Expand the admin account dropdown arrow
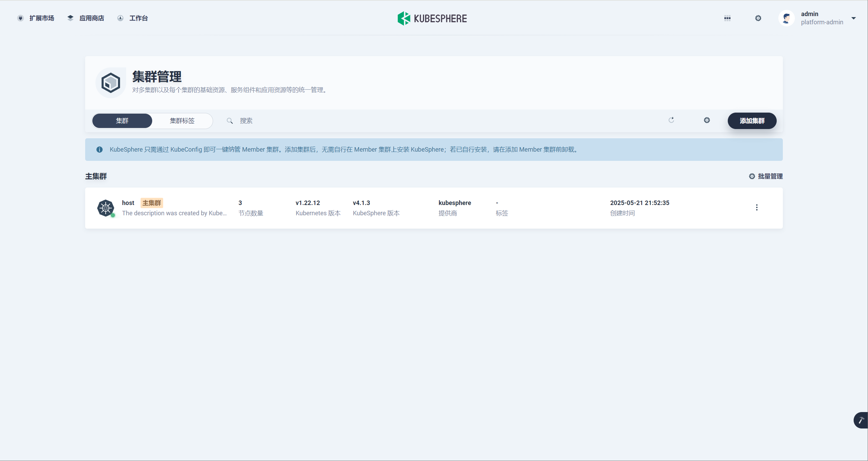The height and width of the screenshot is (461, 868). [854, 18]
